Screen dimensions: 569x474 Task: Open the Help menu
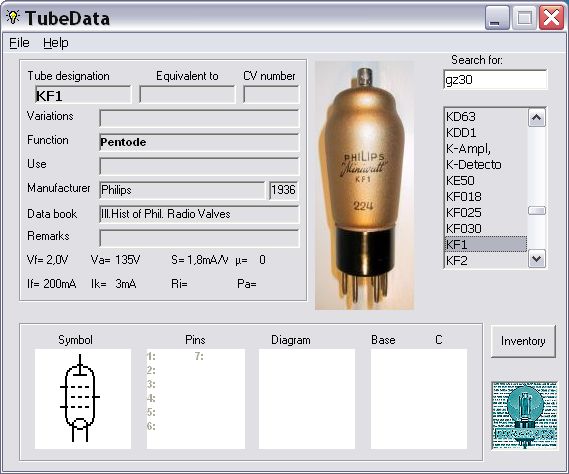point(56,43)
